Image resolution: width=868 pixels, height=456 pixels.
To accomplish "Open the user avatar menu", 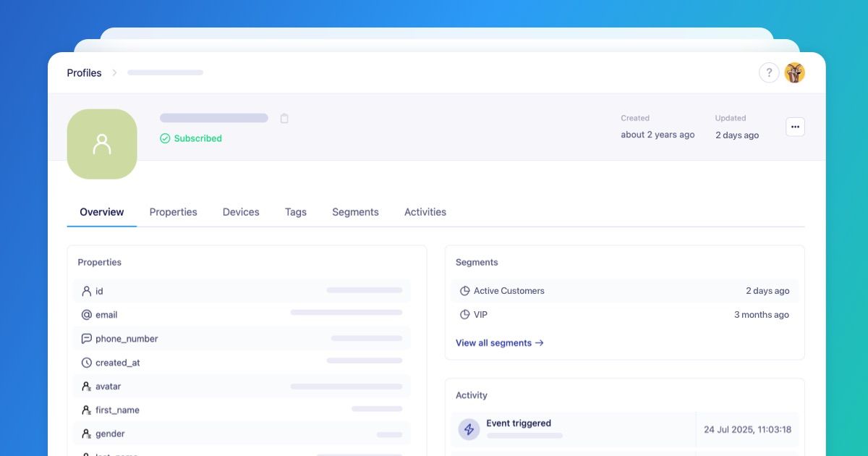I will pyautogui.click(x=795, y=72).
